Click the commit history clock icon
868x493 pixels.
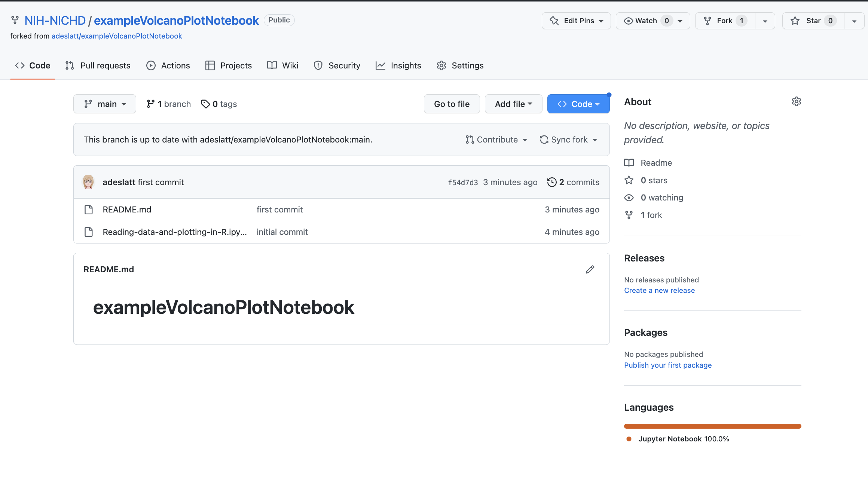coord(552,182)
